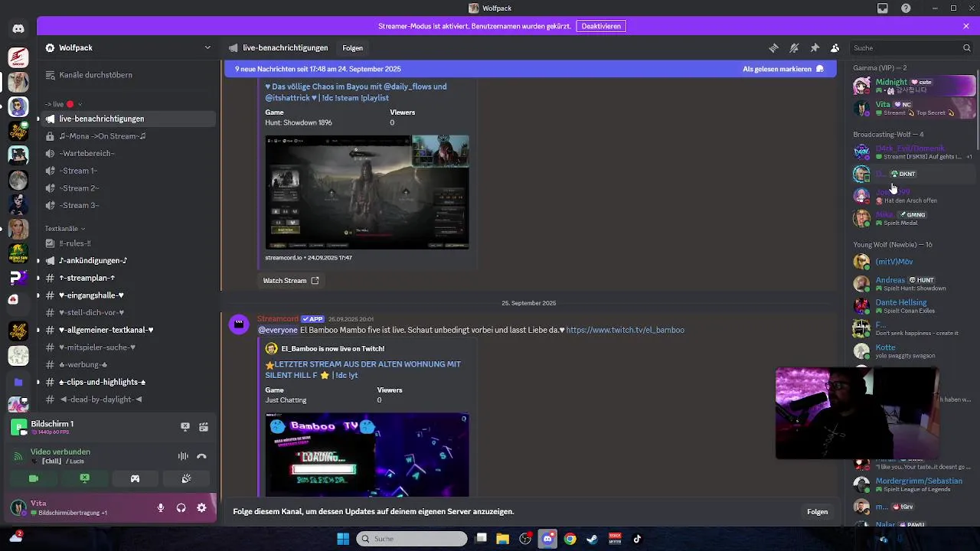The image size is (980, 551).
Task: Click Folgen button in bottom bar
Action: pos(817,511)
